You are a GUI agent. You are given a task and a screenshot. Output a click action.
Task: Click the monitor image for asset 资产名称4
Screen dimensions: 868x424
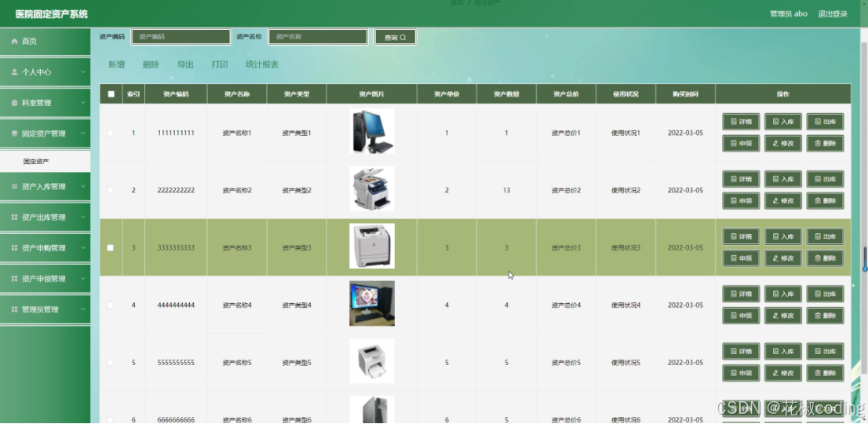click(372, 303)
